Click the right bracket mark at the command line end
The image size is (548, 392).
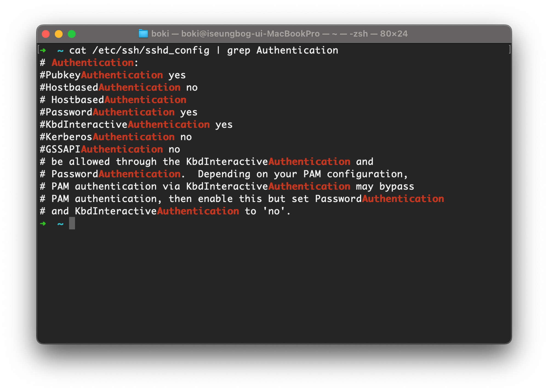click(x=509, y=50)
